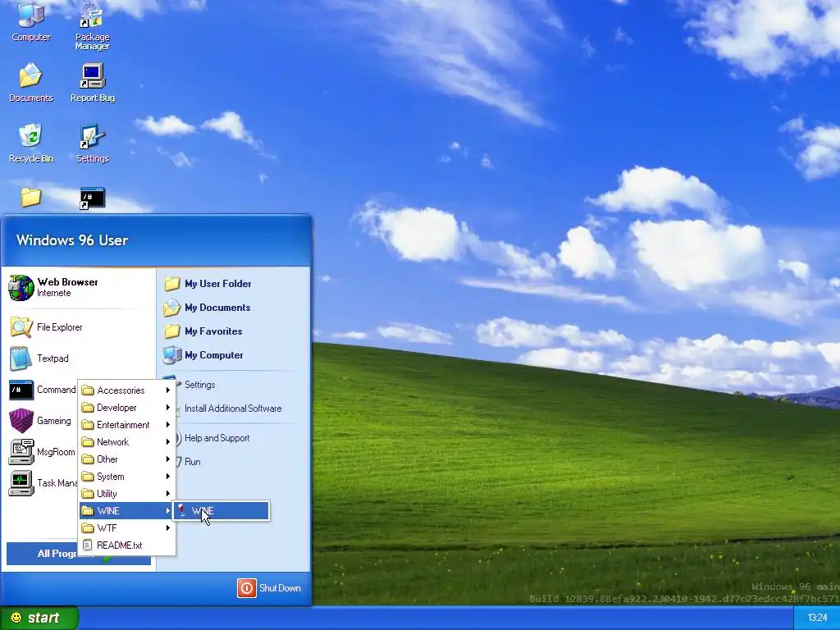Expand the WTF submenu
Viewport: 840px width, 630px height.
(x=127, y=527)
